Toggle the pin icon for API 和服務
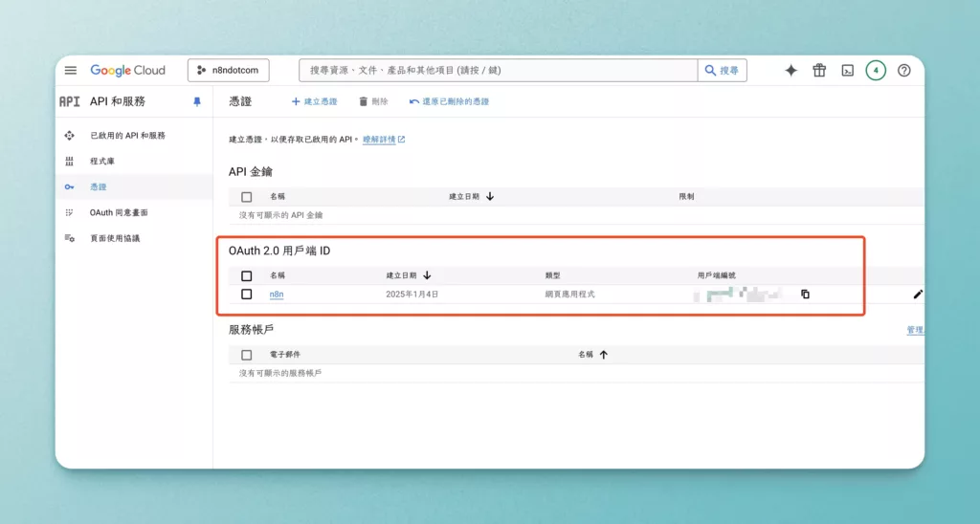Viewport: 980px width, 524px height. coord(197,101)
